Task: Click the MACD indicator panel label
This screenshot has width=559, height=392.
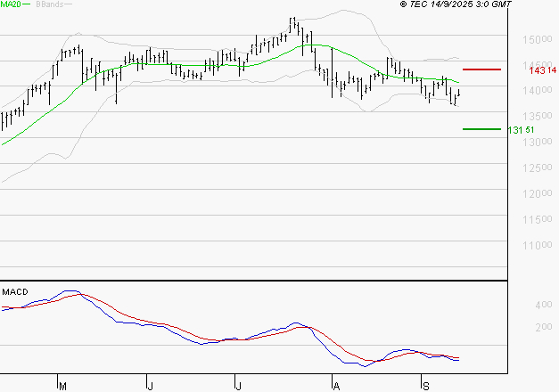Action: pyautogui.click(x=15, y=291)
